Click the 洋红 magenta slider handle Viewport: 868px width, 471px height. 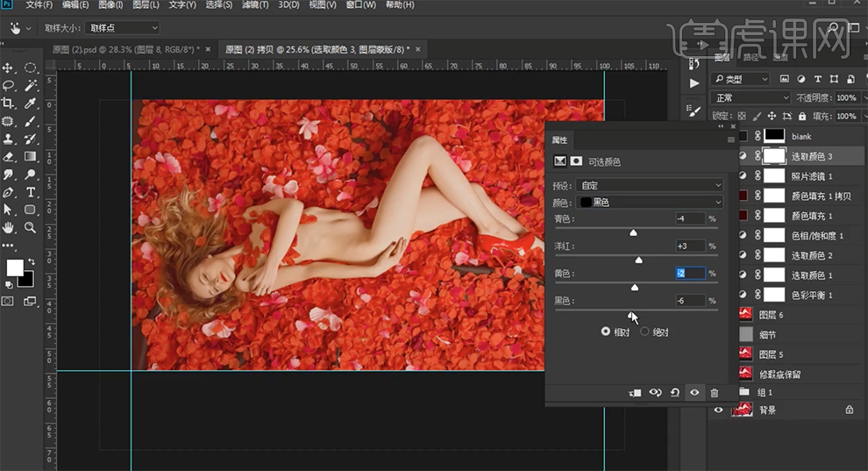[x=638, y=260]
